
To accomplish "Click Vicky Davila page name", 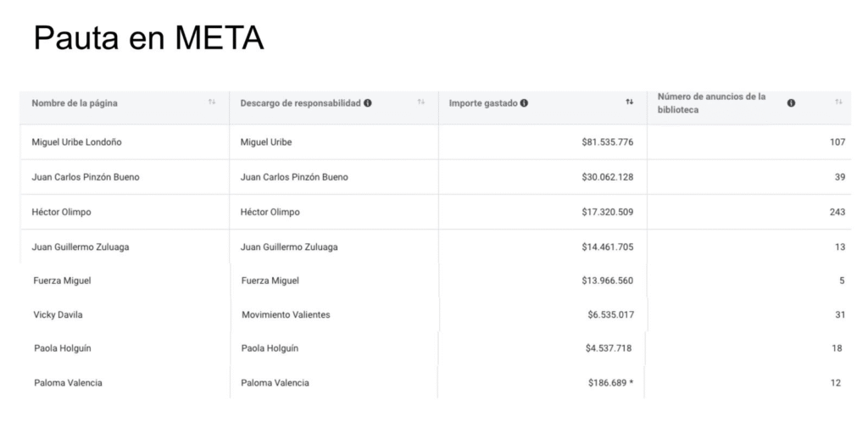I will click(x=58, y=314).
